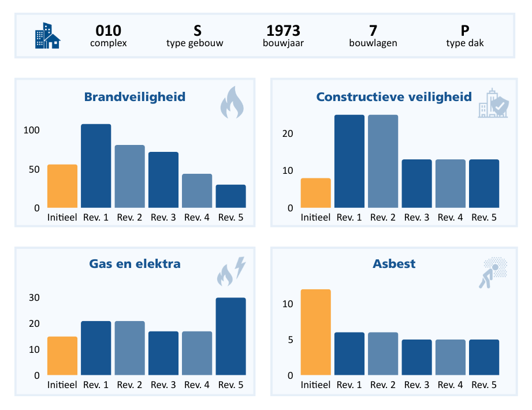Click the flame and lightning icon
The image size is (532, 410).
231,271
